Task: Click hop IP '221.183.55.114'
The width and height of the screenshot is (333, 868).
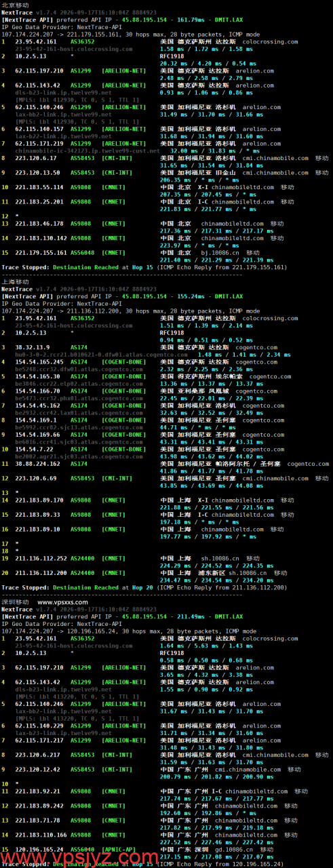Action: point(39,187)
